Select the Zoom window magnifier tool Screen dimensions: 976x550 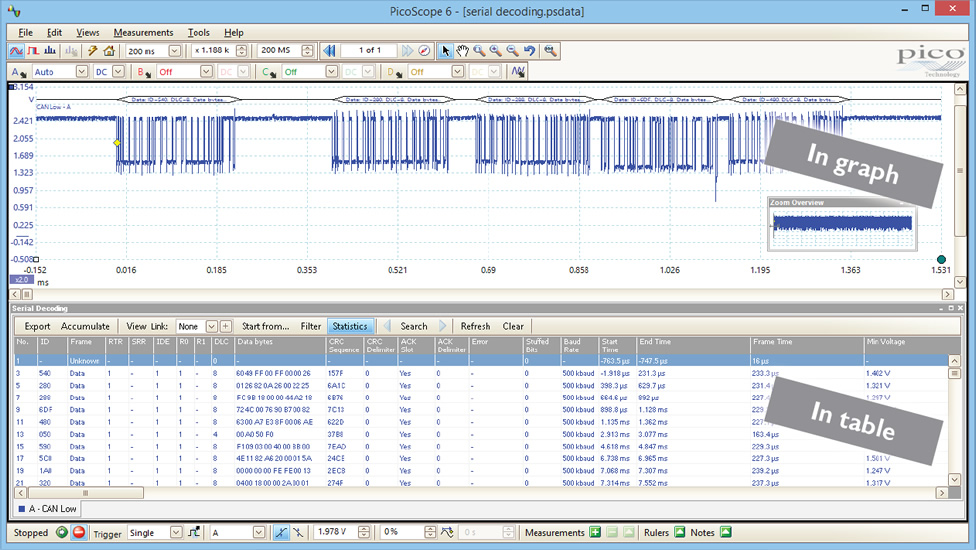479,50
